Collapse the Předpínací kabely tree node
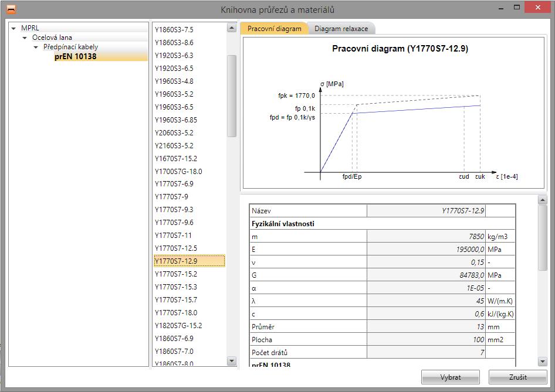555x392 pixels. point(36,47)
